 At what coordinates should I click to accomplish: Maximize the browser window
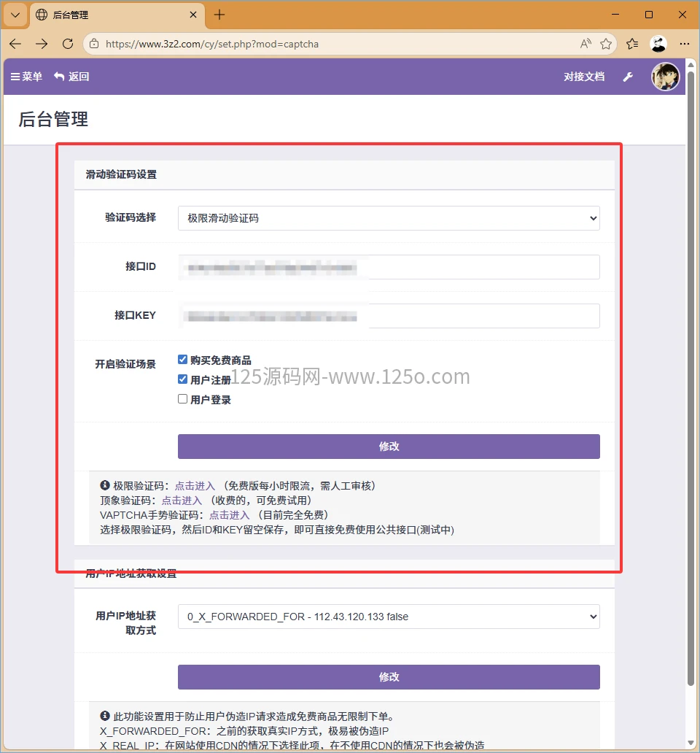point(649,15)
